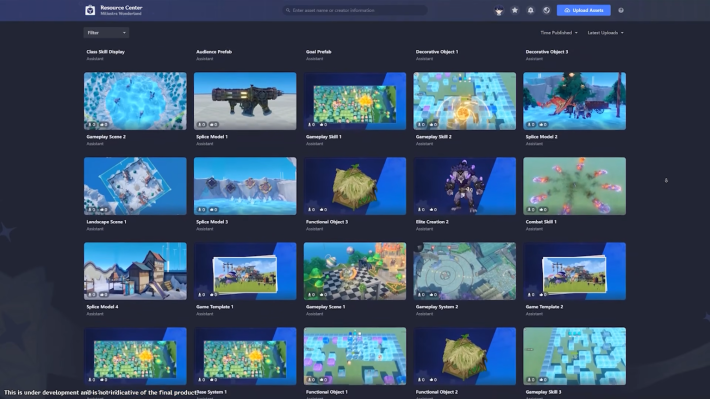Click like icon on Gameplay Scene 2 thumbnail
The height and width of the screenshot is (399, 710).
[102, 125]
